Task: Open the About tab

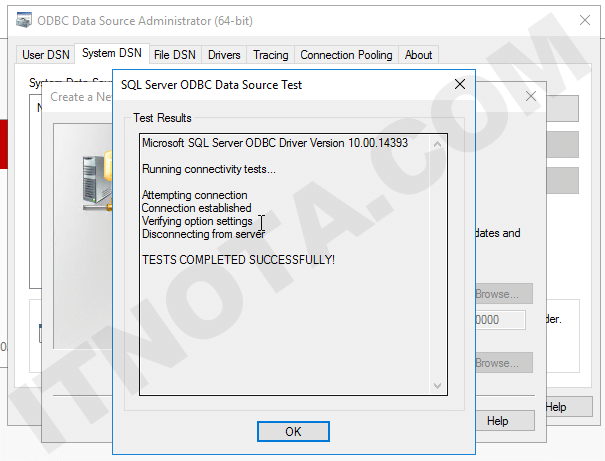Action: 418,55
